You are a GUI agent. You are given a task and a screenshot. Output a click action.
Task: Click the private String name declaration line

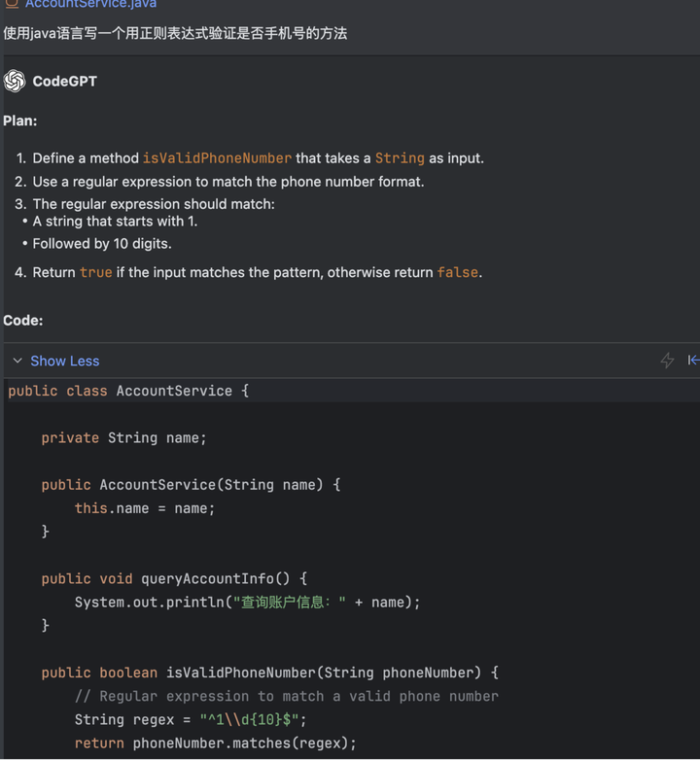123,437
